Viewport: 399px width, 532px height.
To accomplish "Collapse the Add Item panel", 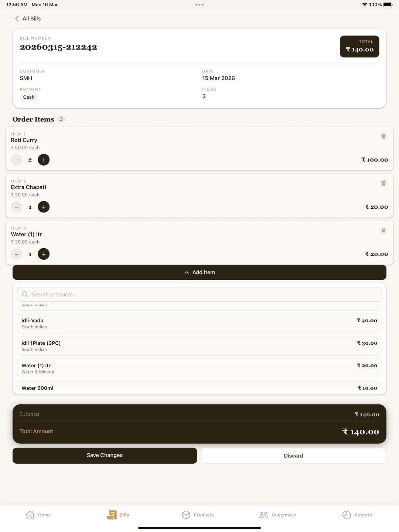I will tap(199, 272).
